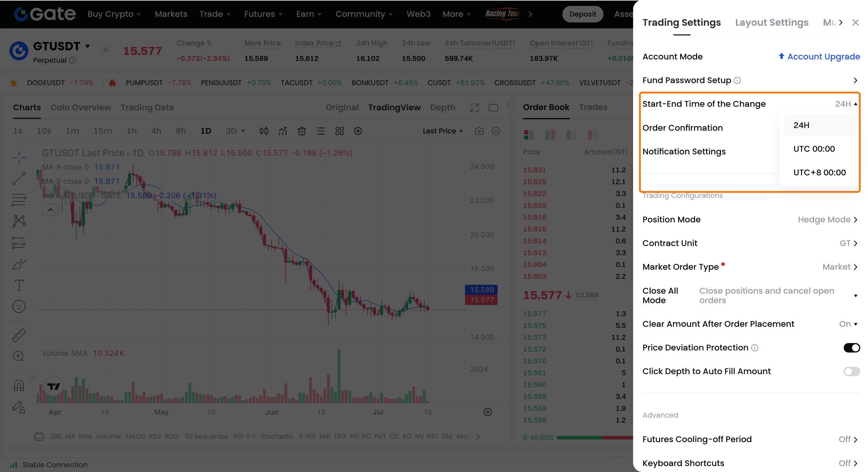Viewport: 868px width, 472px height.
Task: Expand Close All Mode dropdown
Action: click(855, 296)
